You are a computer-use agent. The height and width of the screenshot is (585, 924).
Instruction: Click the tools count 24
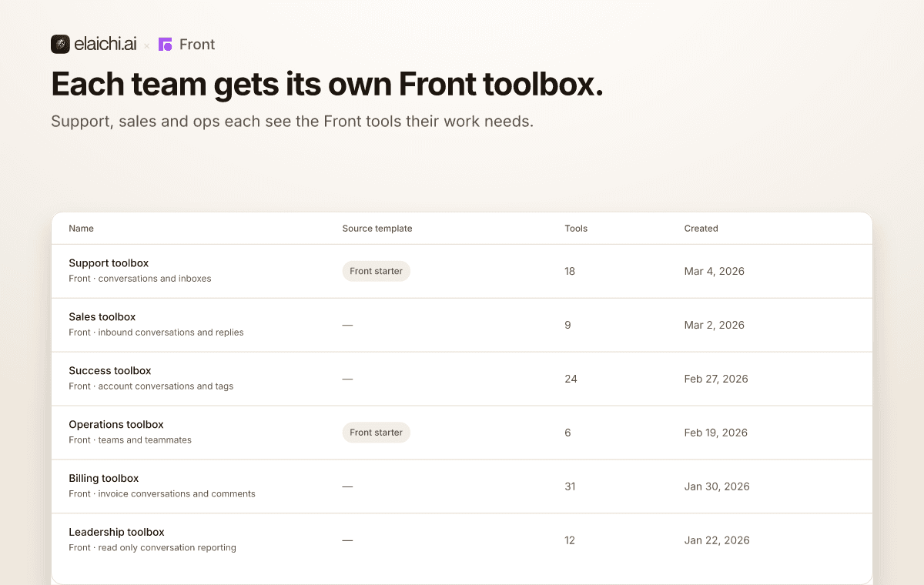[571, 379]
